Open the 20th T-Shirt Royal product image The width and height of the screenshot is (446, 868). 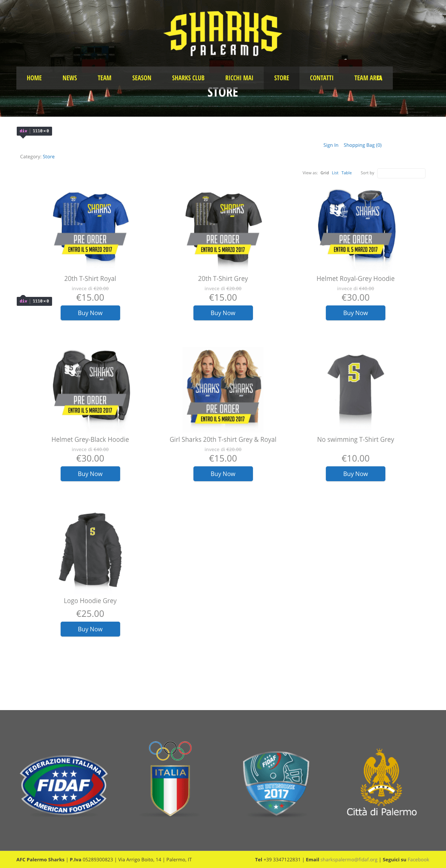[x=90, y=227]
